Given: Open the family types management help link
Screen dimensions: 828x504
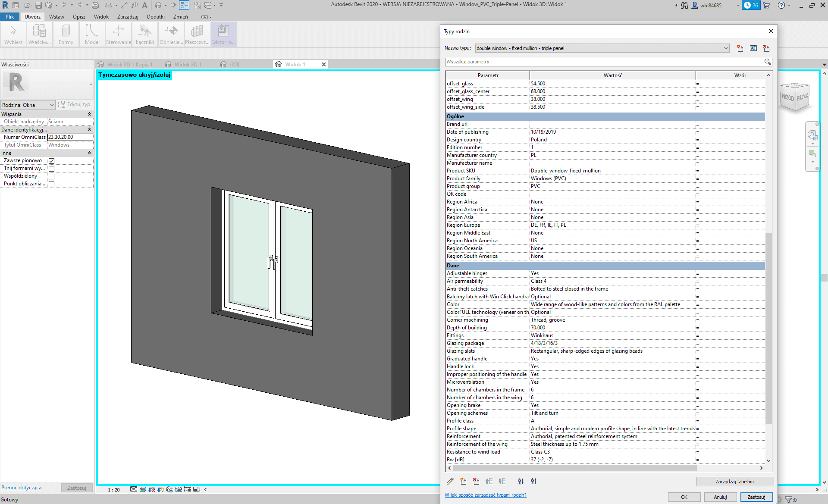Looking at the screenshot, I should click(486, 495).
